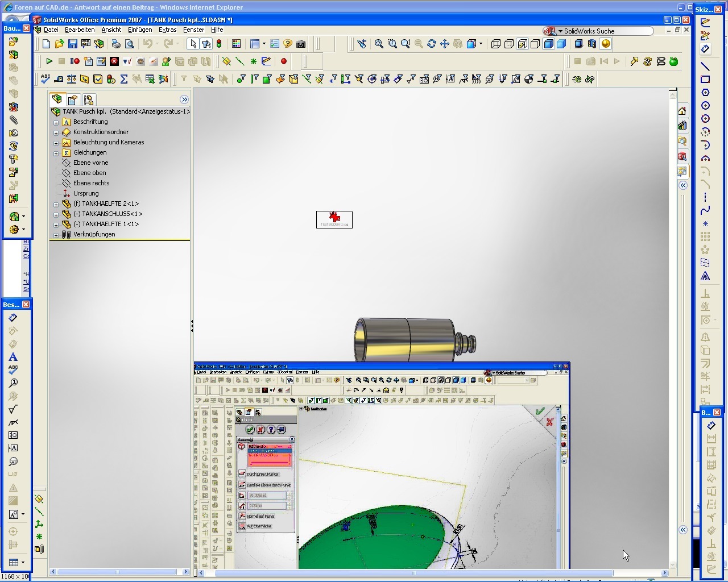728x582 pixels.
Task: Switch to the PropertyManager tab
Action: pos(73,100)
